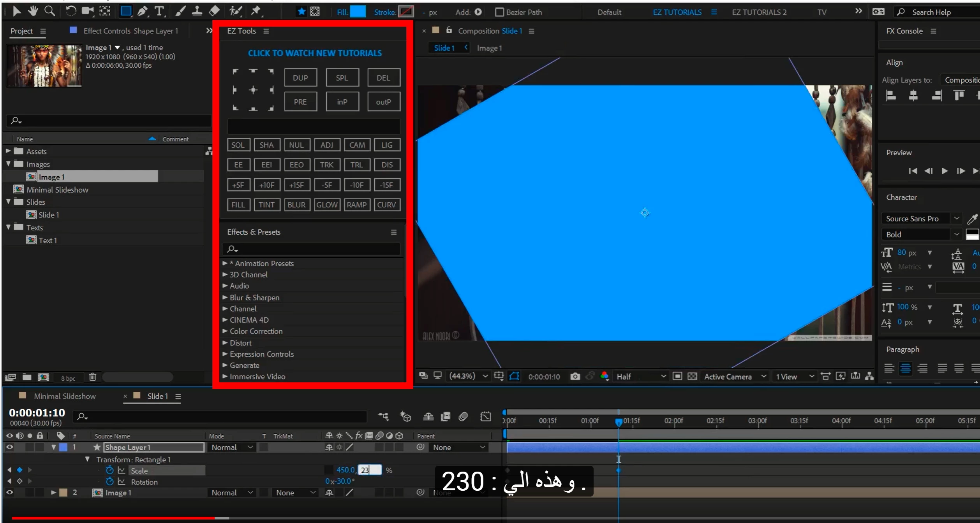Viewport: 980px width, 523px height.
Task: Enable the Bezier Path checkbox
Action: (x=499, y=12)
